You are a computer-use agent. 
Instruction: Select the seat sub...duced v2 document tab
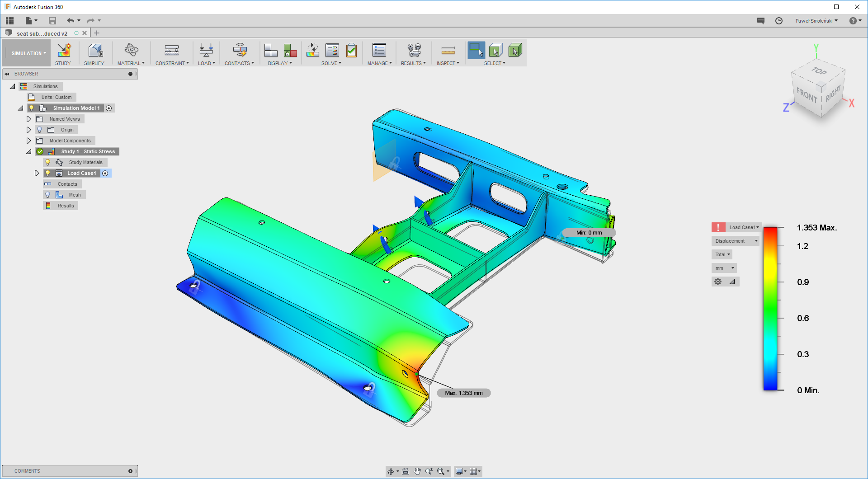pos(42,33)
